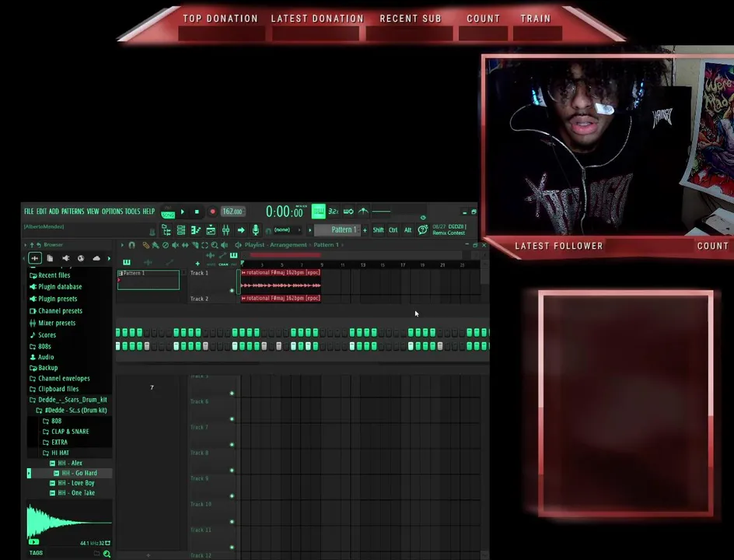Open the PATTERNS menu
The height and width of the screenshot is (560, 734).
(72, 212)
